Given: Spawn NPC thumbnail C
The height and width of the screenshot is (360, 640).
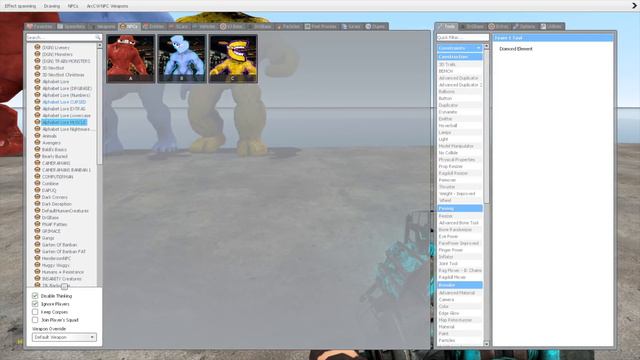Looking at the screenshot, I should [x=233, y=59].
